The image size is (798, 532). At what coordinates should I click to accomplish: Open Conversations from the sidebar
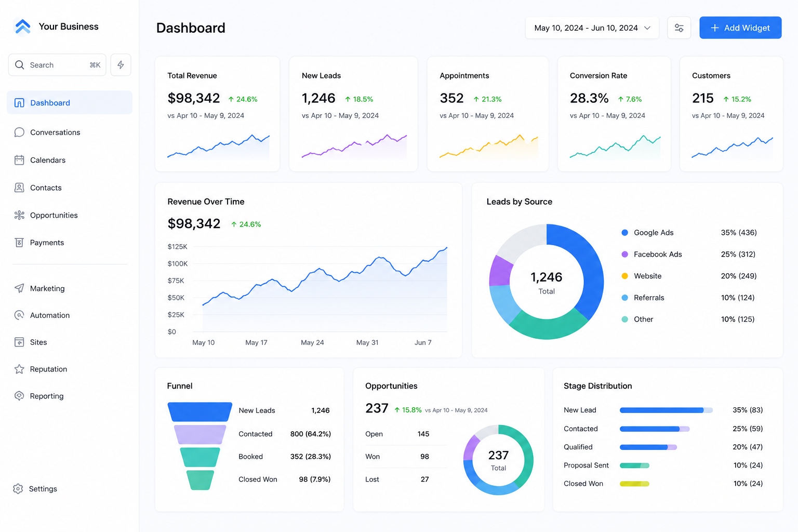[70, 132]
